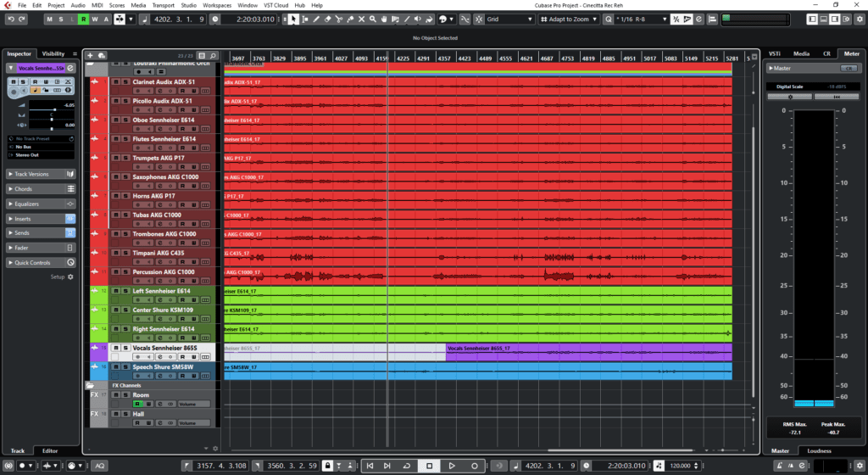Open the Grid snap type dropdown
Screen dimensions: 868x475
509,19
